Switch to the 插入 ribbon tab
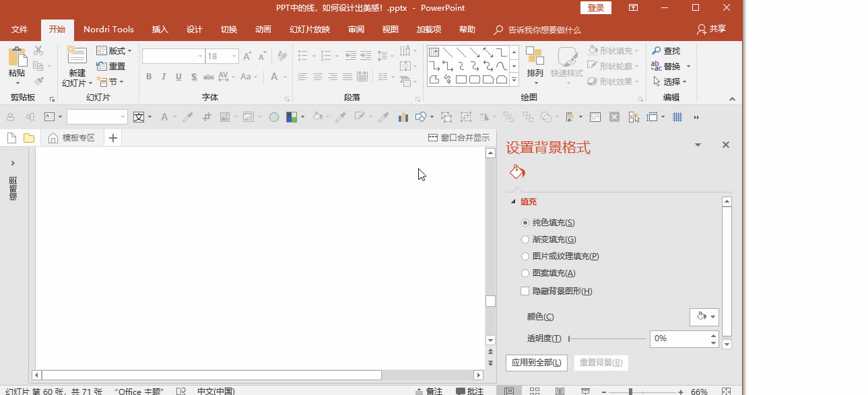 click(x=159, y=29)
